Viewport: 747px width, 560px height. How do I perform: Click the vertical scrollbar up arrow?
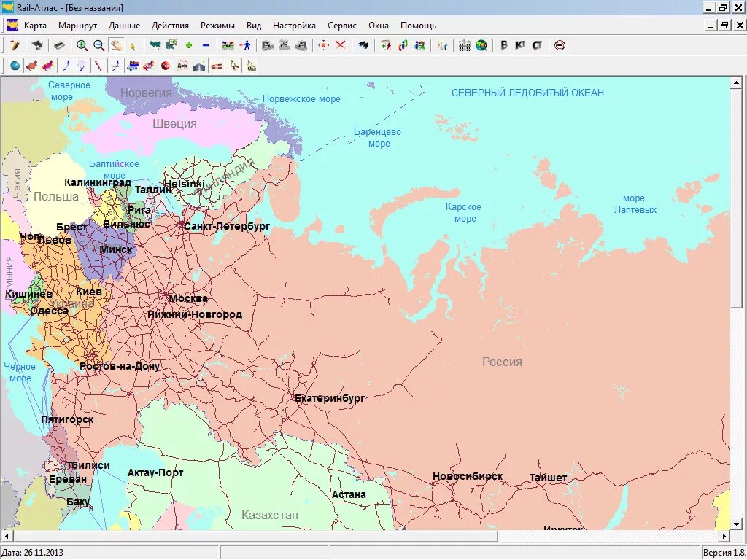click(x=736, y=82)
